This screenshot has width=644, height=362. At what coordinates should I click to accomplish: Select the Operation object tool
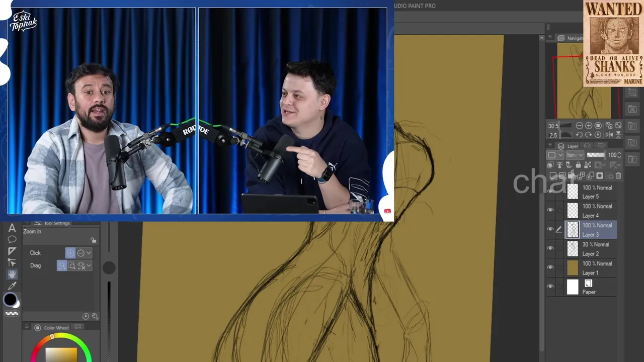point(12,262)
